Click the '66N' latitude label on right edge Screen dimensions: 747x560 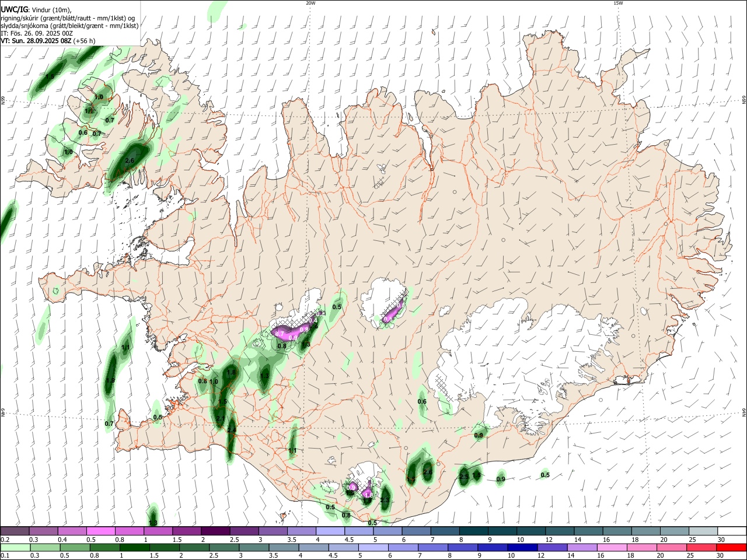(x=744, y=100)
